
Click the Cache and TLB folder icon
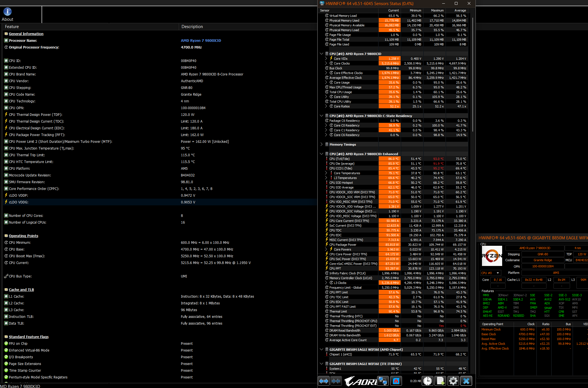coord(6,290)
